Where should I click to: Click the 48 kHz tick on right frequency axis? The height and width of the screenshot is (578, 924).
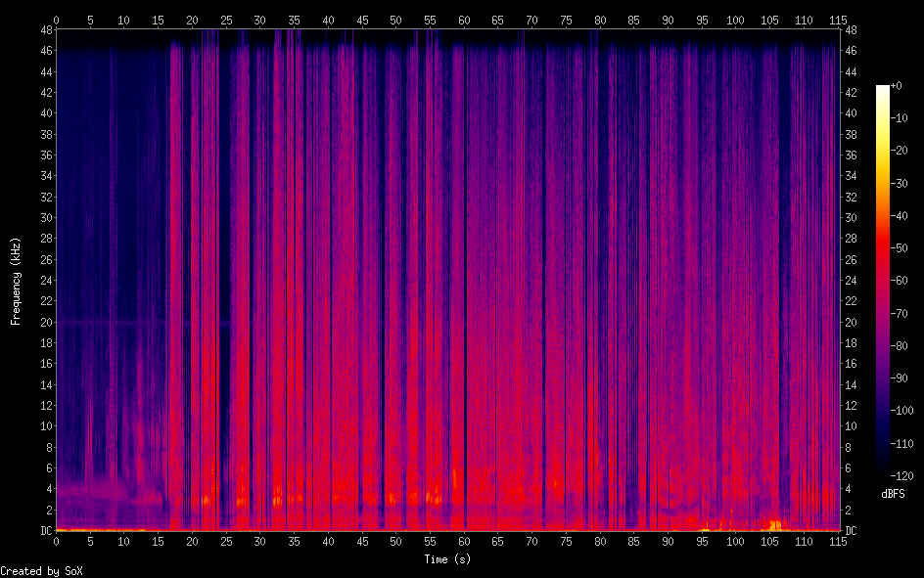851,29
